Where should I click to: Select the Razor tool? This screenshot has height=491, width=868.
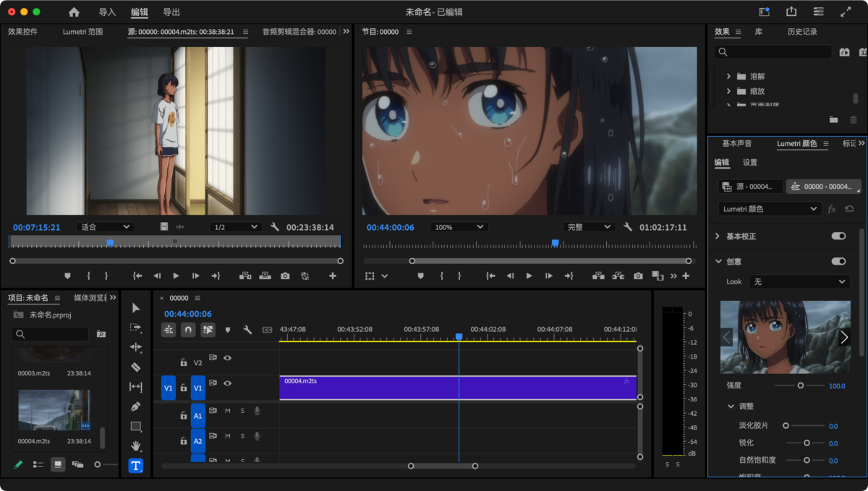(x=136, y=367)
